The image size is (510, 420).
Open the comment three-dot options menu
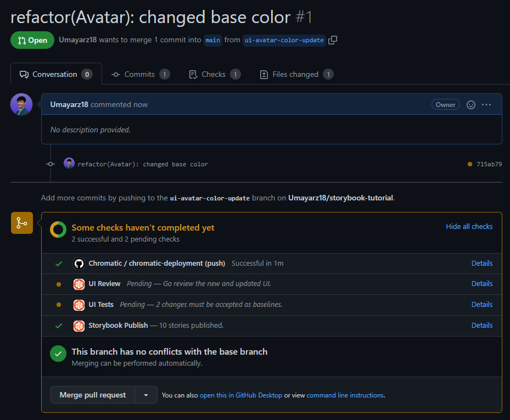[x=486, y=104]
